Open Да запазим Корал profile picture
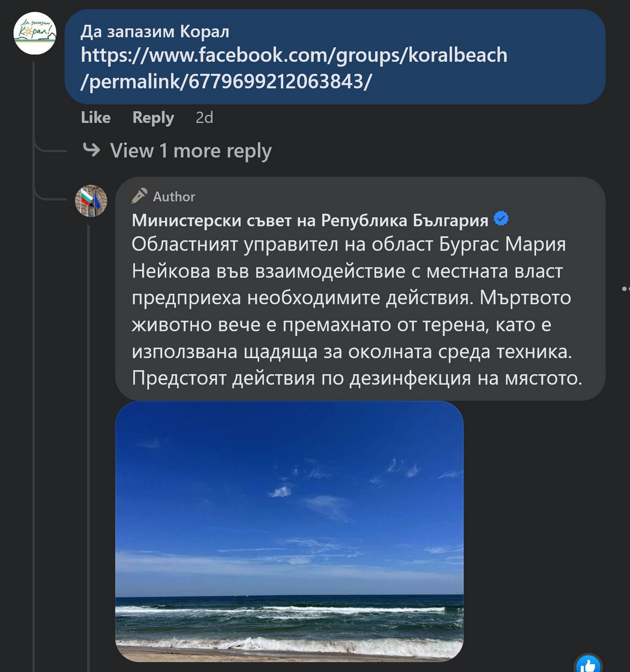Image resolution: width=630 pixels, height=672 pixels. point(35,33)
